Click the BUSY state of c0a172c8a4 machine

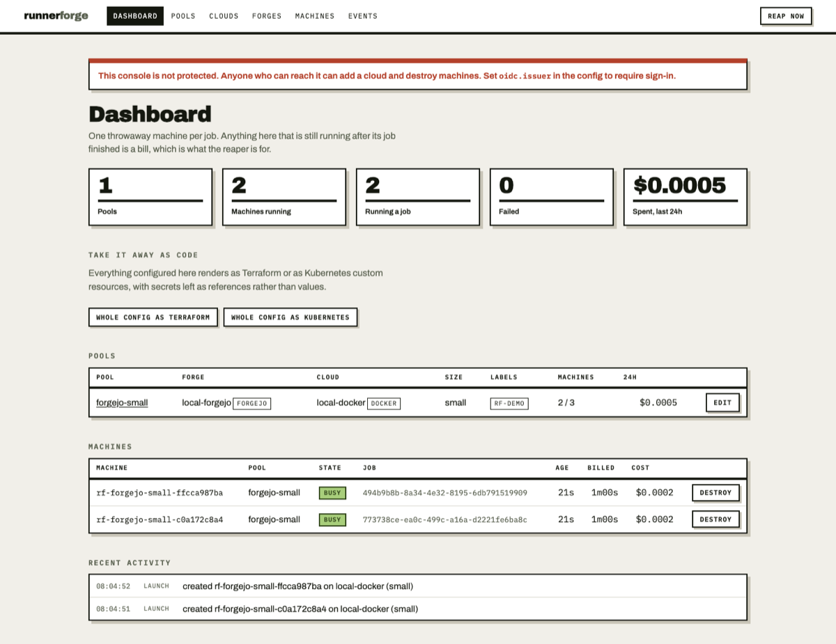tap(332, 519)
